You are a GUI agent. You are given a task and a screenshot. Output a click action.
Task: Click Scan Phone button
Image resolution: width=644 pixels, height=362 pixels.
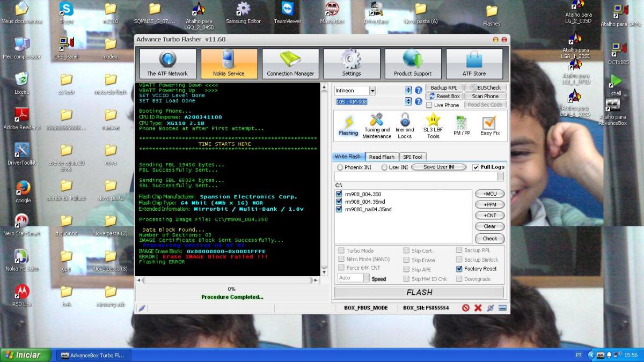tap(485, 97)
